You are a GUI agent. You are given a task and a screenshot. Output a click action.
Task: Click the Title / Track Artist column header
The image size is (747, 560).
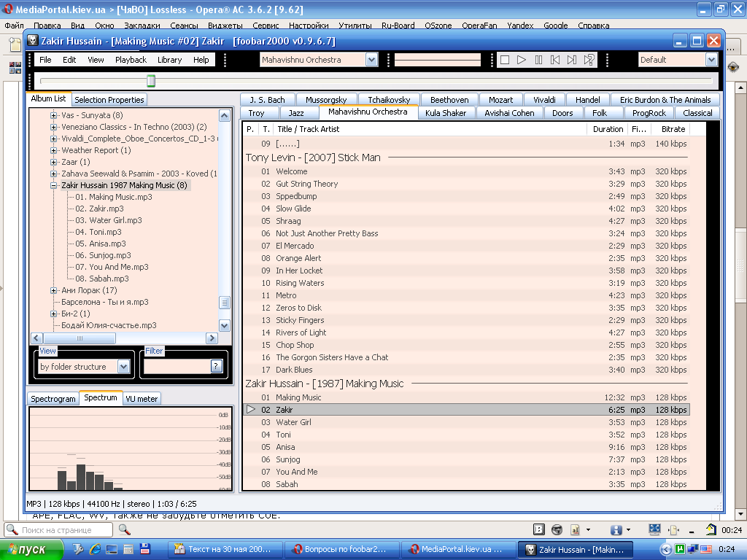coord(430,129)
